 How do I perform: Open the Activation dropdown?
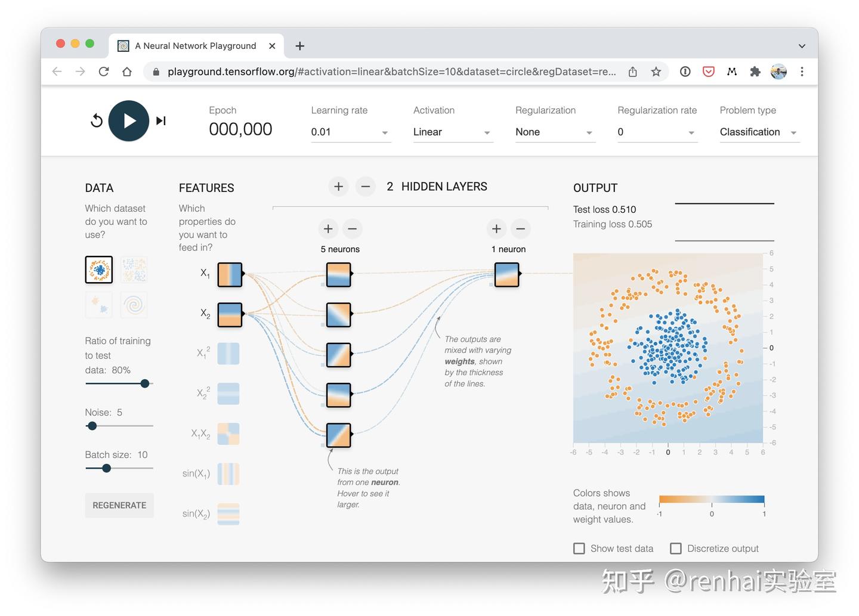point(453,132)
